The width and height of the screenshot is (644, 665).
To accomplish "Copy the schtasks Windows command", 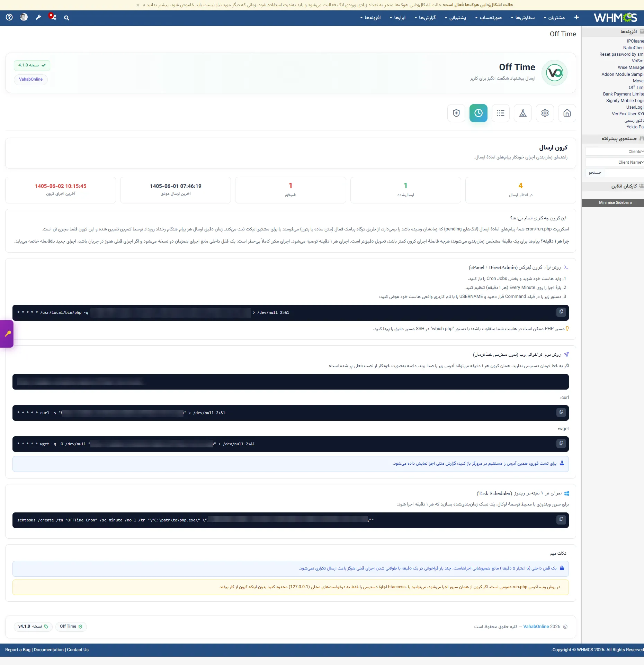I will [x=561, y=519].
